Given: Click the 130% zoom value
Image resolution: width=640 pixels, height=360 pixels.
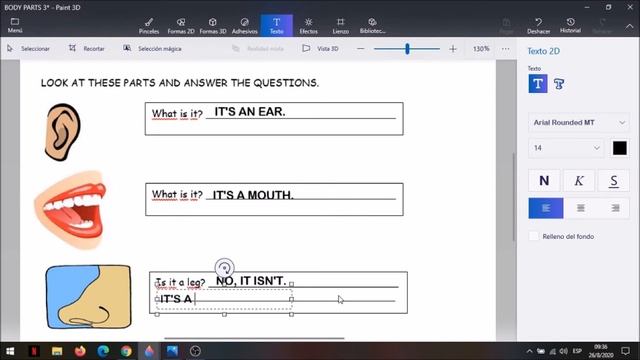Looking at the screenshot, I should point(481,49).
